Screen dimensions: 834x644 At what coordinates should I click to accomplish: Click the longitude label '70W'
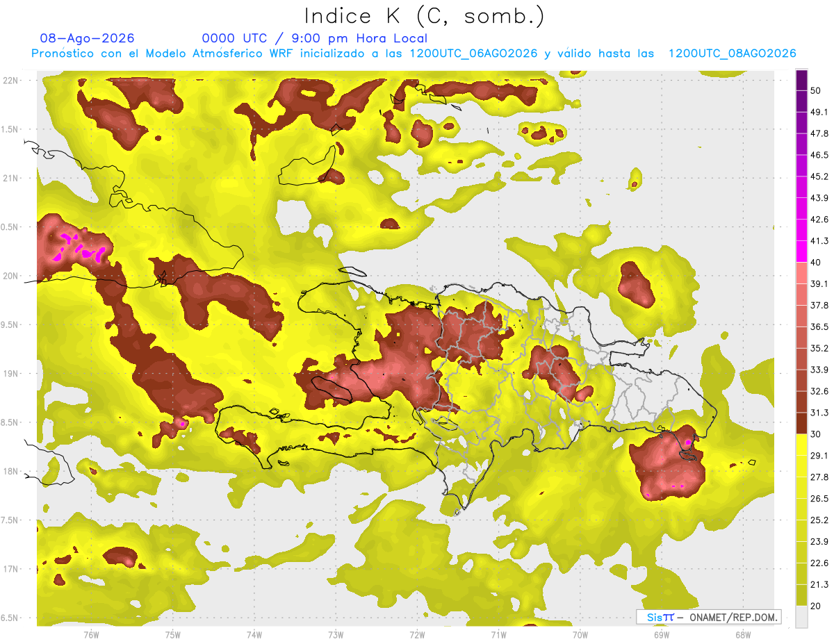click(580, 635)
